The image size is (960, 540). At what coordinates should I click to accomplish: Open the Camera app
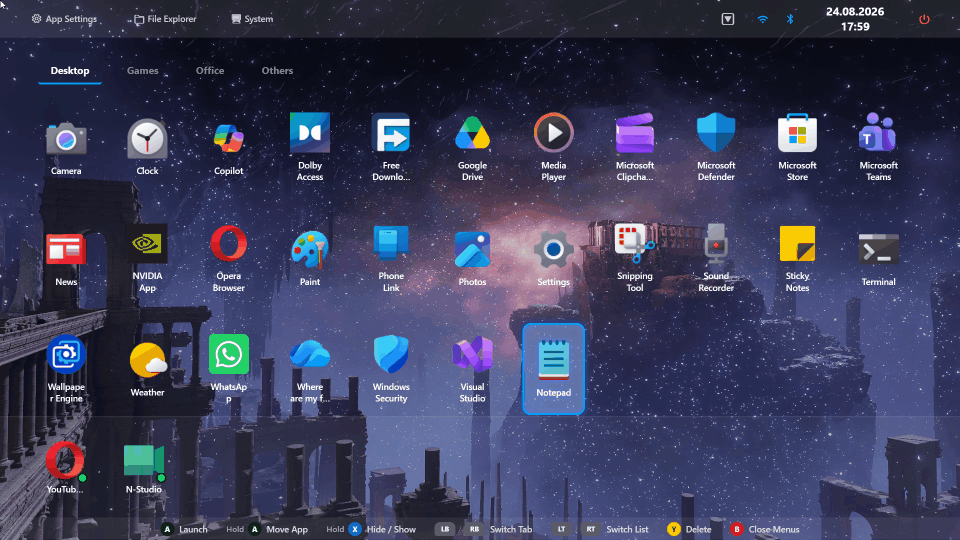click(66, 148)
